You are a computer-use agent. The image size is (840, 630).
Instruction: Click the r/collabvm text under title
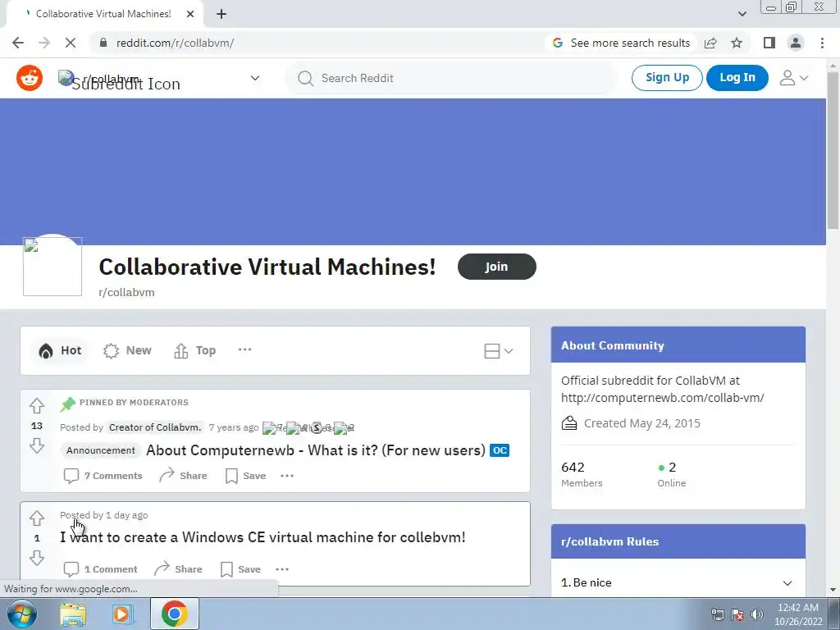[126, 293]
